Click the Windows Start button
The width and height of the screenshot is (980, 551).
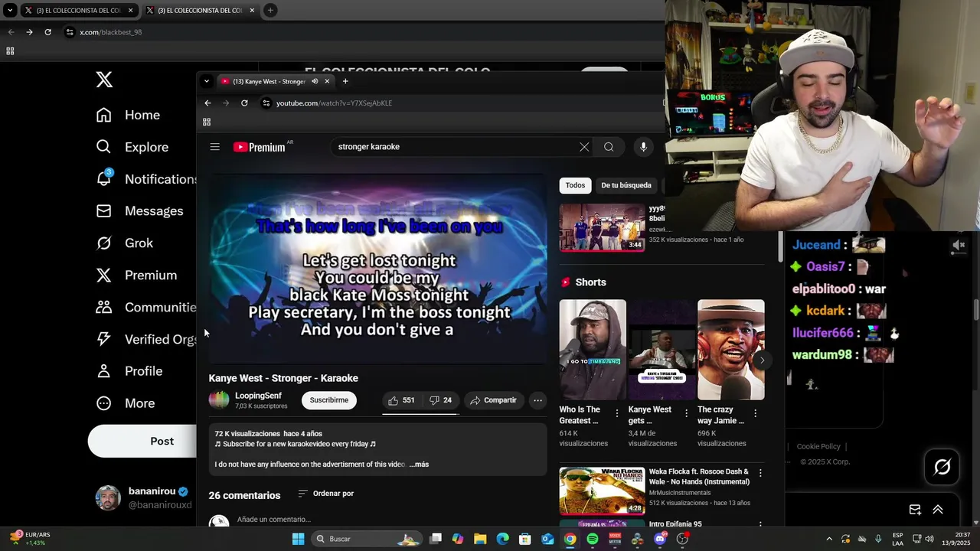click(x=298, y=539)
